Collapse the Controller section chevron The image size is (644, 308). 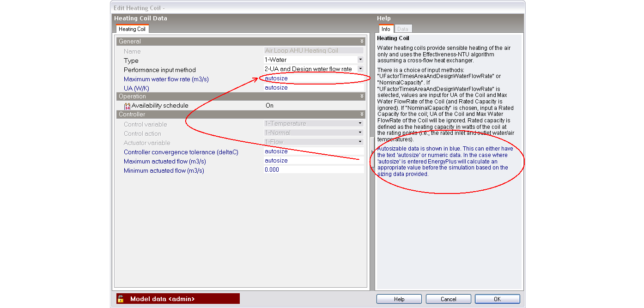click(362, 115)
